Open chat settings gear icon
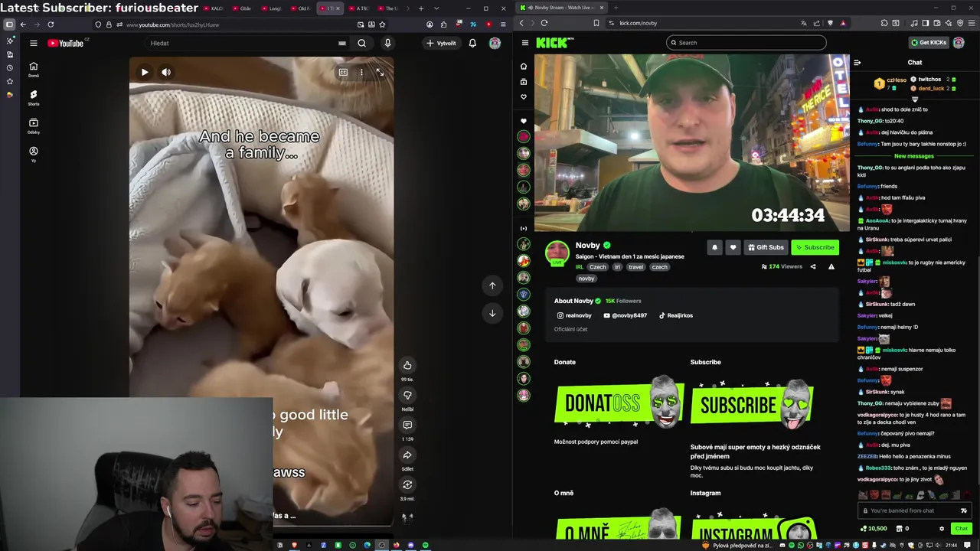This screenshot has width=980, height=551. click(x=942, y=529)
